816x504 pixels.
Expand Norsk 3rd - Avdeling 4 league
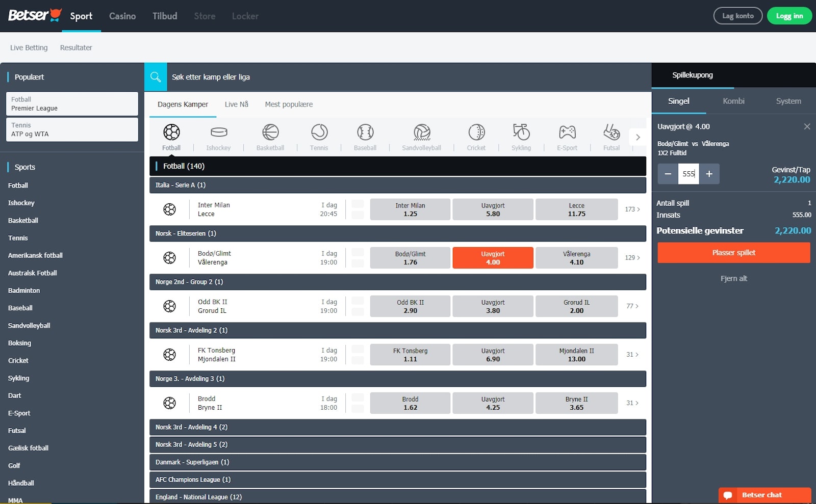point(397,427)
